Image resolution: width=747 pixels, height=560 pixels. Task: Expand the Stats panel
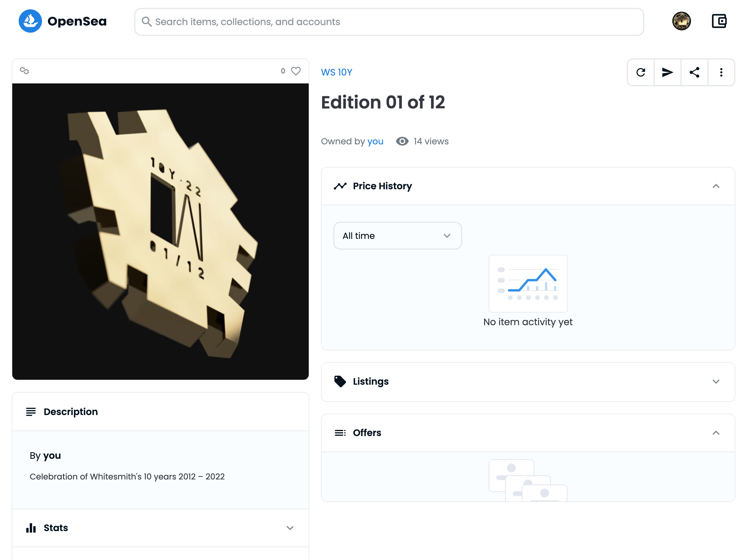click(290, 528)
